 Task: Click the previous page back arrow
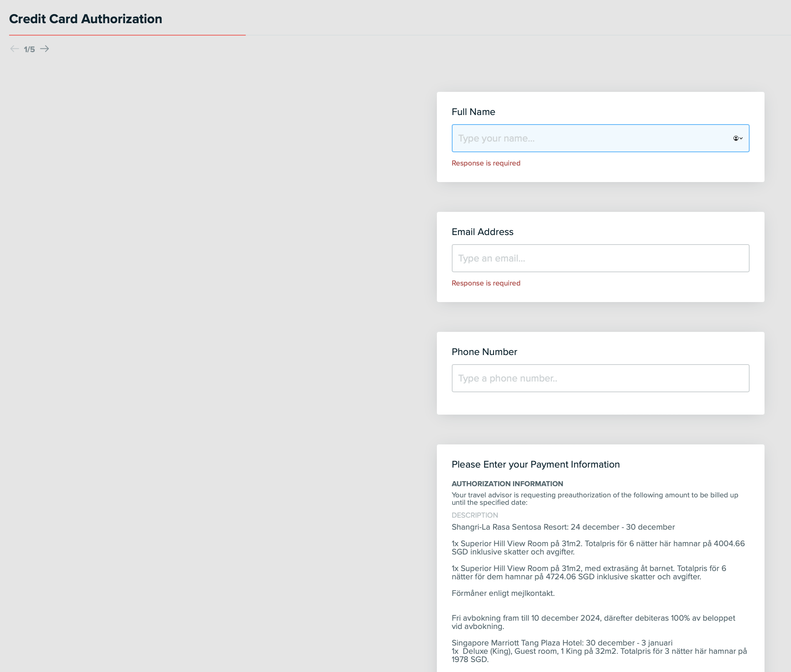(14, 49)
